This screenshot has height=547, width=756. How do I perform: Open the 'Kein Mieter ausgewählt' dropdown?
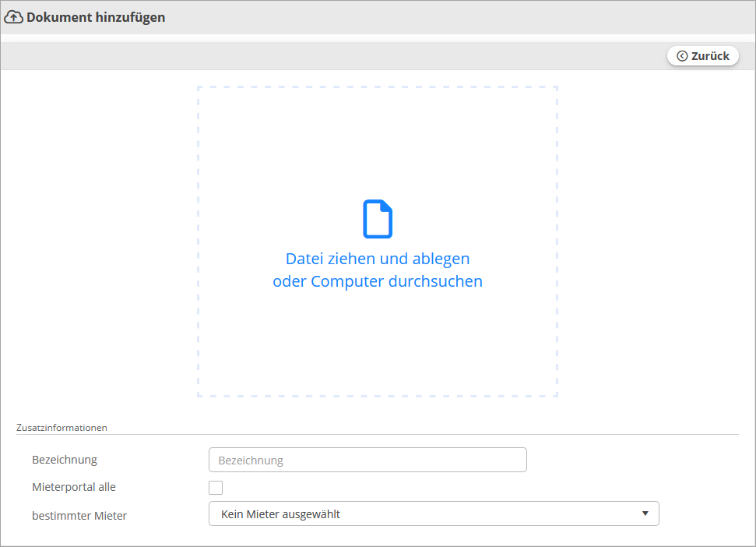click(x=434, y=513)
